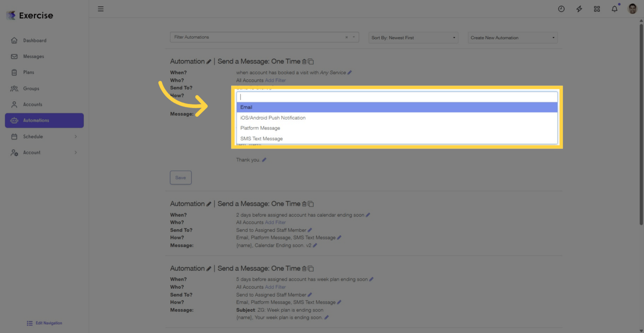Edit the Calendar Ending soon message via pencil
This screenshot has width=644, height=333.
pyautogui.click(x=316, y=245)
